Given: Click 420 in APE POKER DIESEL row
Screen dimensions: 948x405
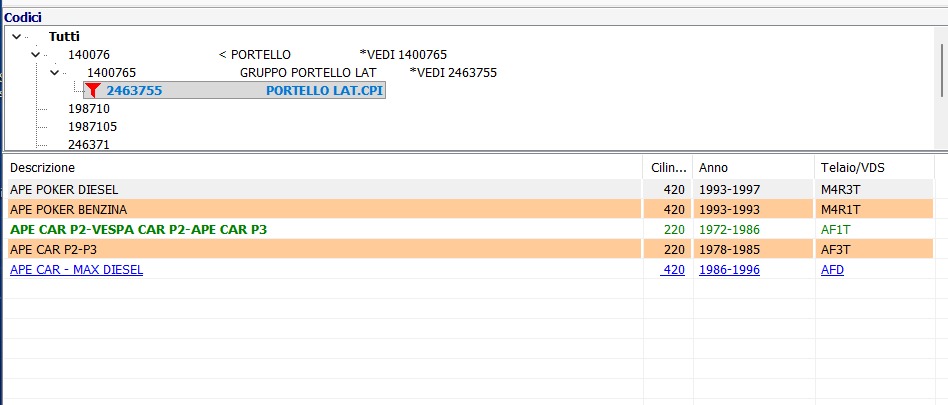Looking at the screenshot, I should click(x=674, y=190).
